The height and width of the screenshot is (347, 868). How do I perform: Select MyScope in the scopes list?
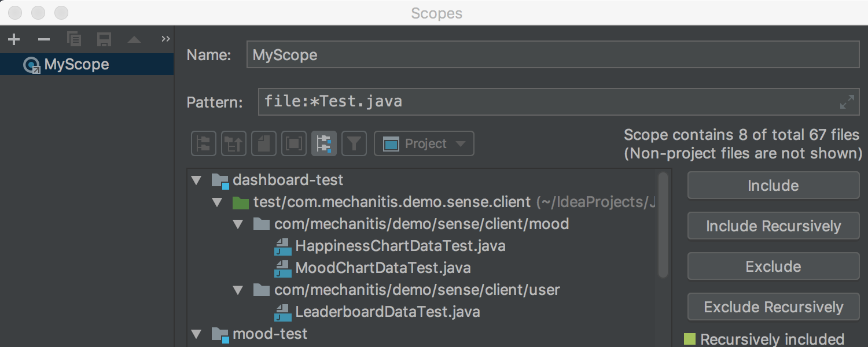(x=87, y=64)
